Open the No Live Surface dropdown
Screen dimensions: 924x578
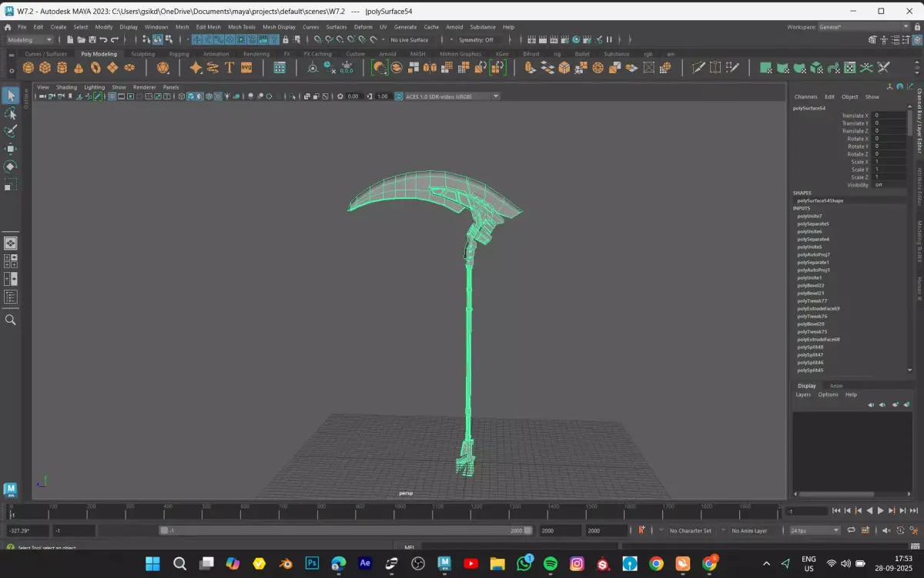coord(410,40)
